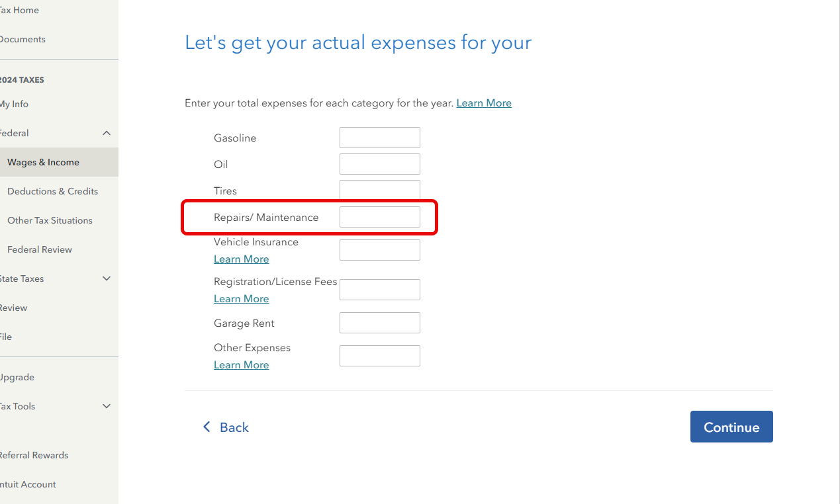840x504 pixels.
Task: Click Learn More under Vehicle Insurance
Action: (x=241, y=259)
